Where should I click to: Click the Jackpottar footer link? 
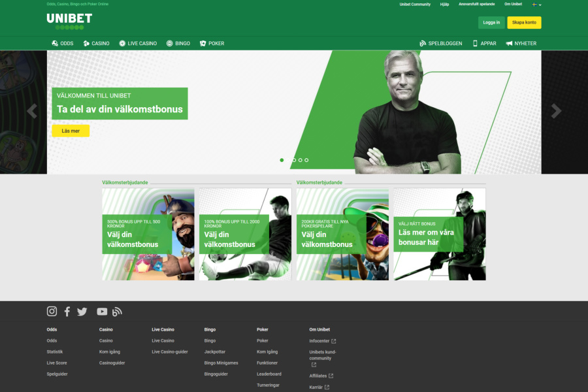click(x=215, y=352)
